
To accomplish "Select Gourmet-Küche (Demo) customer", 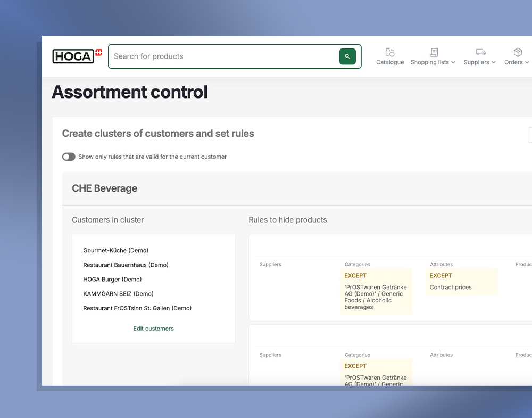I will pos(115,250).
